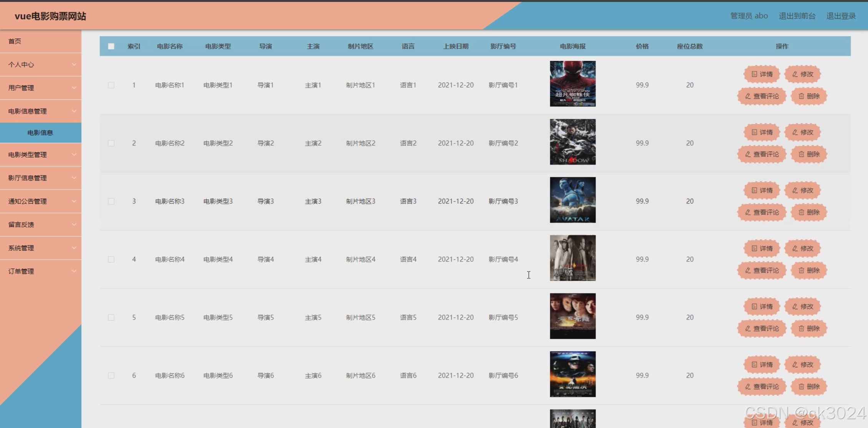The width and height of the screenshot is (868, 428).
Task: Check the checkbox for 电影名称1 row
Action: tap(111, 85)
